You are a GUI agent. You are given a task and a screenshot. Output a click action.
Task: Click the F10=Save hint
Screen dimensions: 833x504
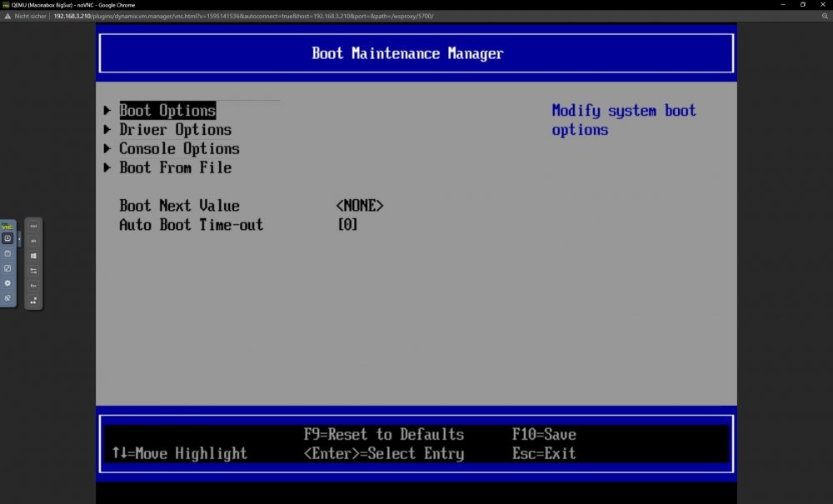point(544,434)
